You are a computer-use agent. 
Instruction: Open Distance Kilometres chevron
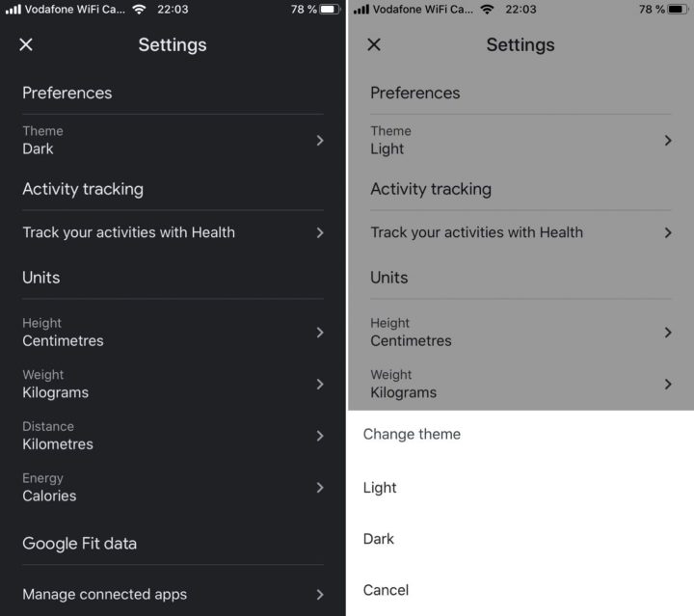click(320, 436)
